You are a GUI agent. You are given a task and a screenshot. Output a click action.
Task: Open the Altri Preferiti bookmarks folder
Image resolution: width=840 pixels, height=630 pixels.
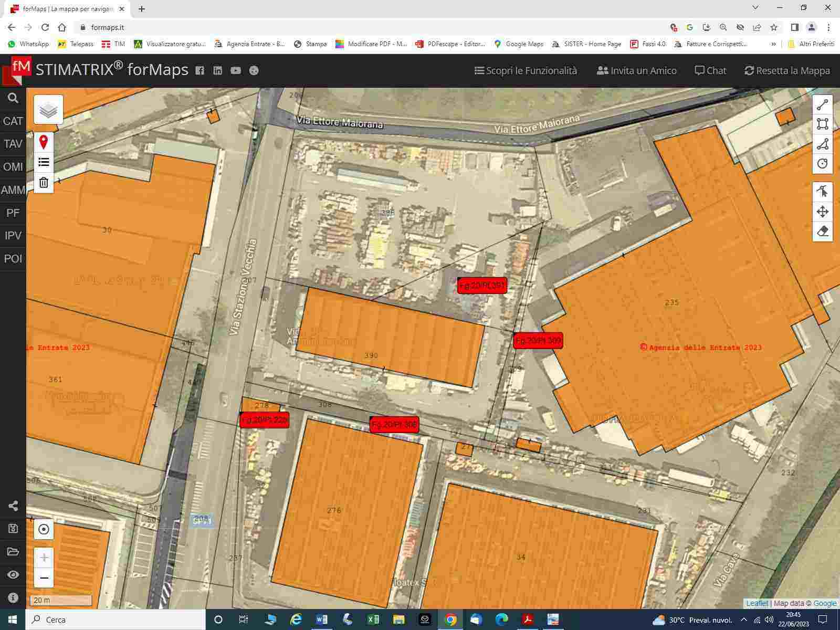(811, 44)
